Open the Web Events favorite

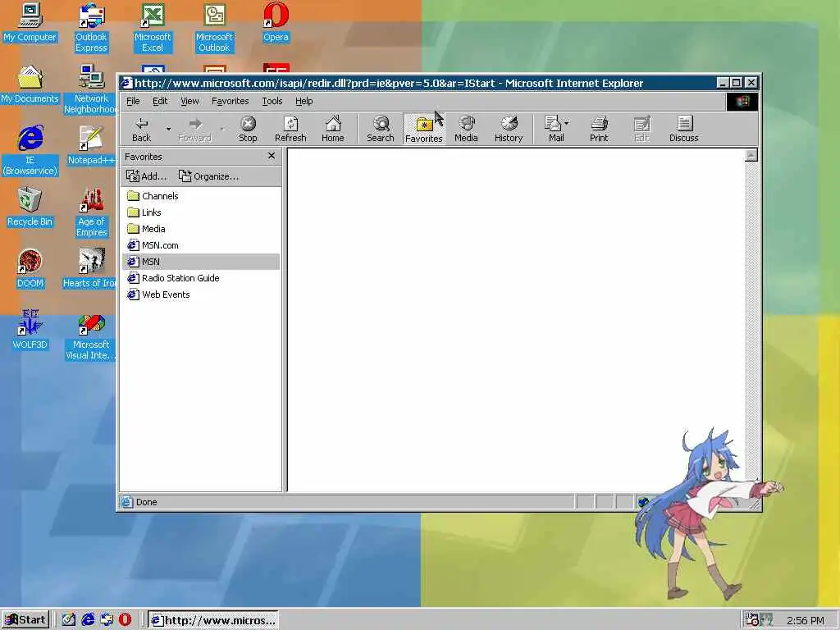coord(158,294)
